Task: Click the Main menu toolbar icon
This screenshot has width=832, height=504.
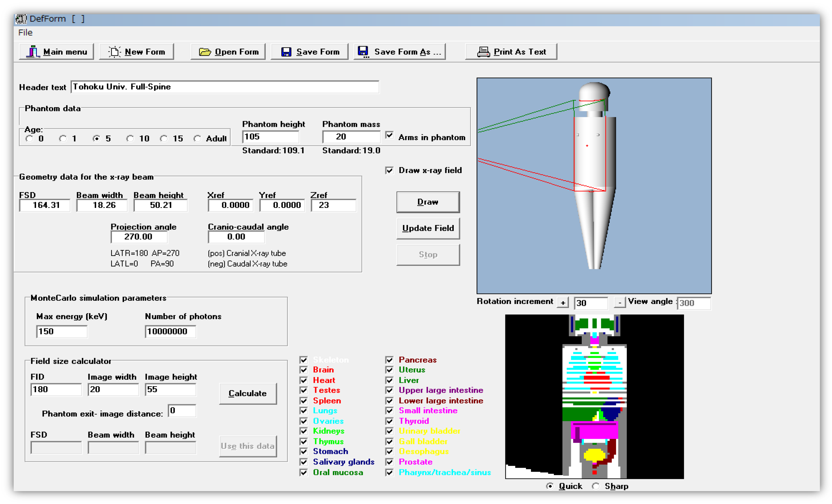Action: (x=56, y=51)
